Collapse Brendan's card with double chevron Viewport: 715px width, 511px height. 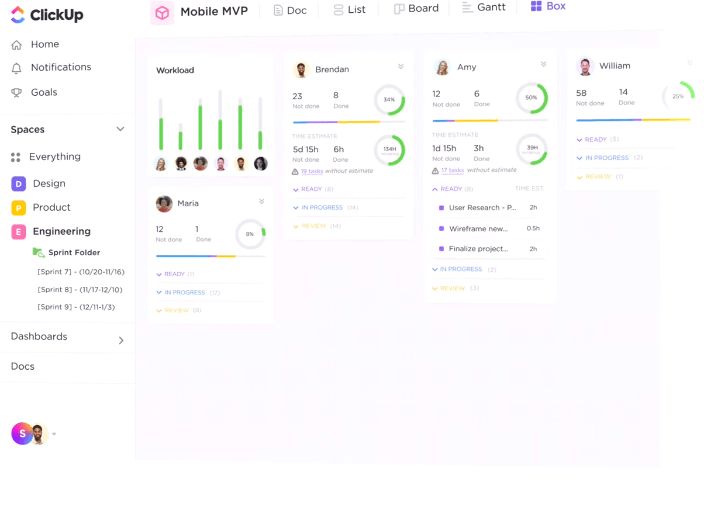[401, 67]
